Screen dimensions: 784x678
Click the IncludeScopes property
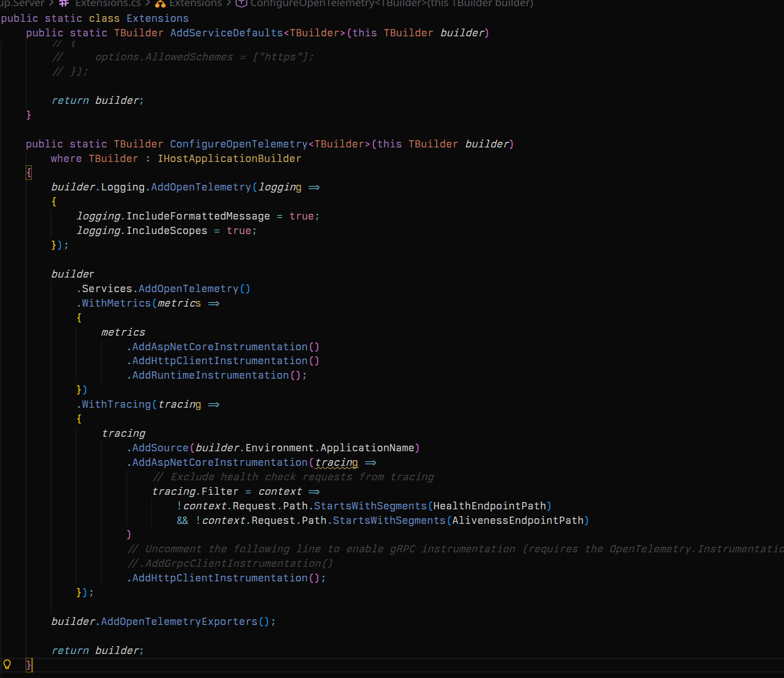pos(167,231)
